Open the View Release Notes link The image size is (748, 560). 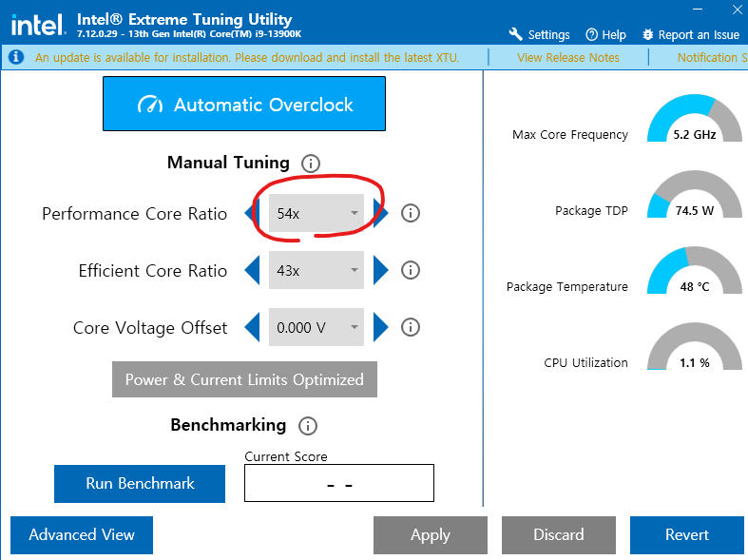tap(567, 57)
